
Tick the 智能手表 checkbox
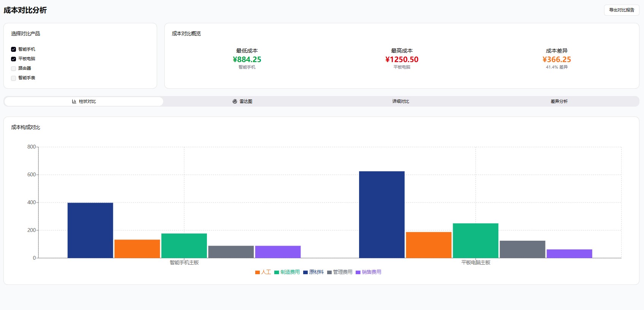coord(14,78)
